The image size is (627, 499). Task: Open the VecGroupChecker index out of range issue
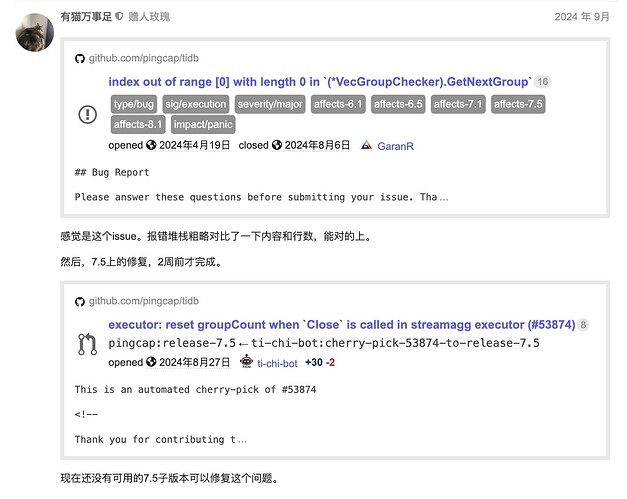tap(319, 82)
